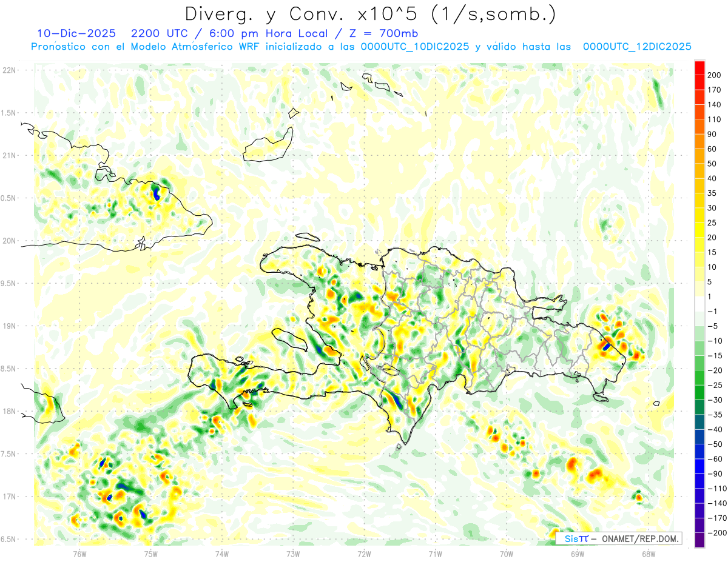Click the '1.5N' latitude label
The height and width of the screenshot is (562, 728).
coord(8,113)
